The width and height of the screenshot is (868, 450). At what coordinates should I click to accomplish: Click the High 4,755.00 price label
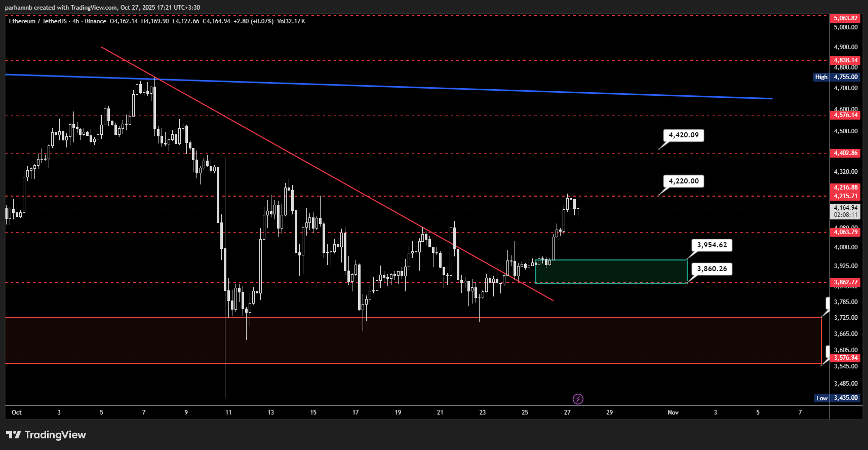[x=836, y=77]
